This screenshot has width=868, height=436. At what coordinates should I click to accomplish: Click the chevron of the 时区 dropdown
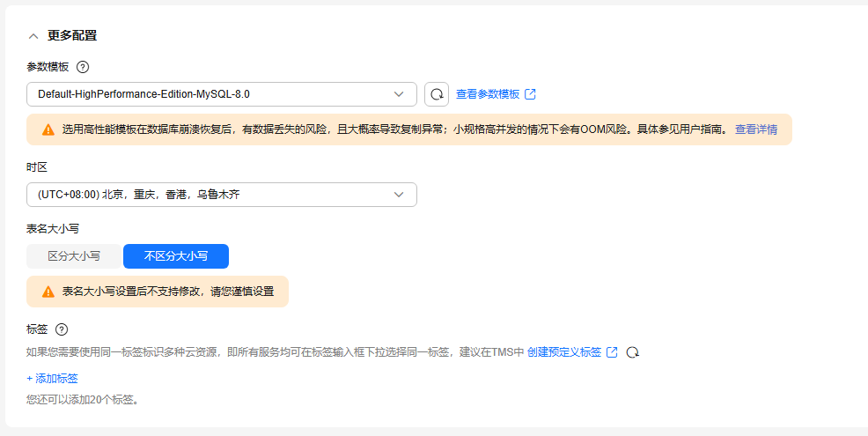click(x=399, y=195)
